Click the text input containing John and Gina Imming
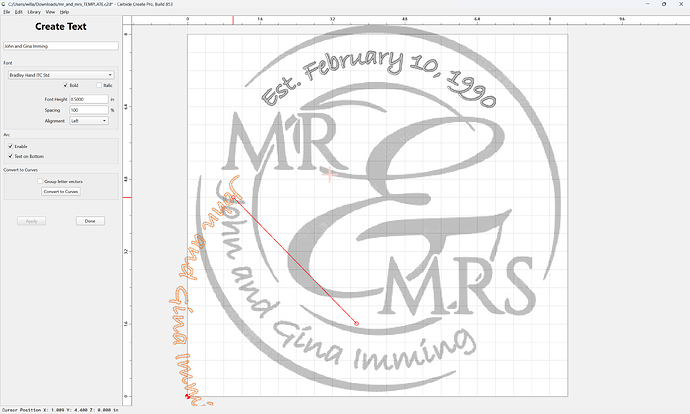 pyautogui.click(x=61, y=46)
